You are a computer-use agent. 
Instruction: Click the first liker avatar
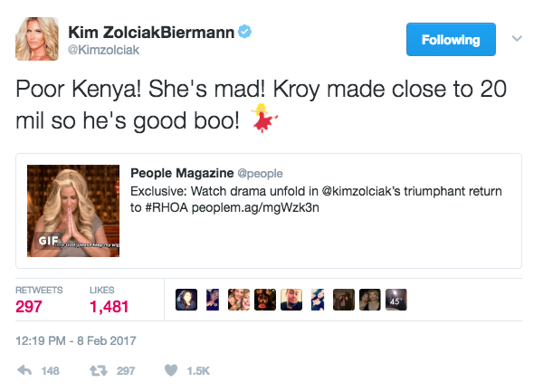pyautogui.click(x=187, y=300)
